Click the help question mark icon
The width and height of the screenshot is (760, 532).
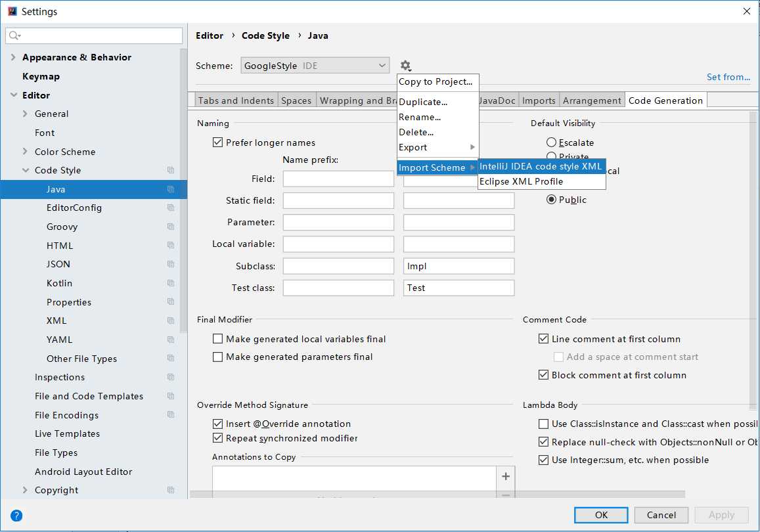coord(16,516)
